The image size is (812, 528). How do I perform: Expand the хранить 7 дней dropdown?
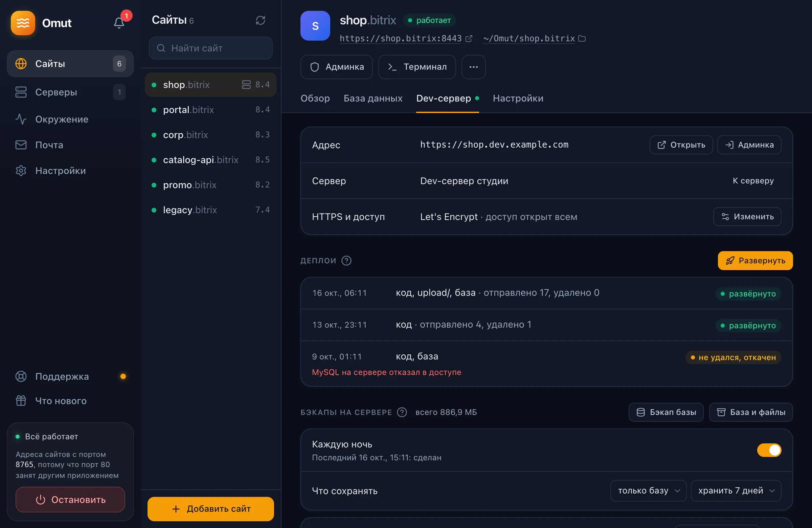736,491
